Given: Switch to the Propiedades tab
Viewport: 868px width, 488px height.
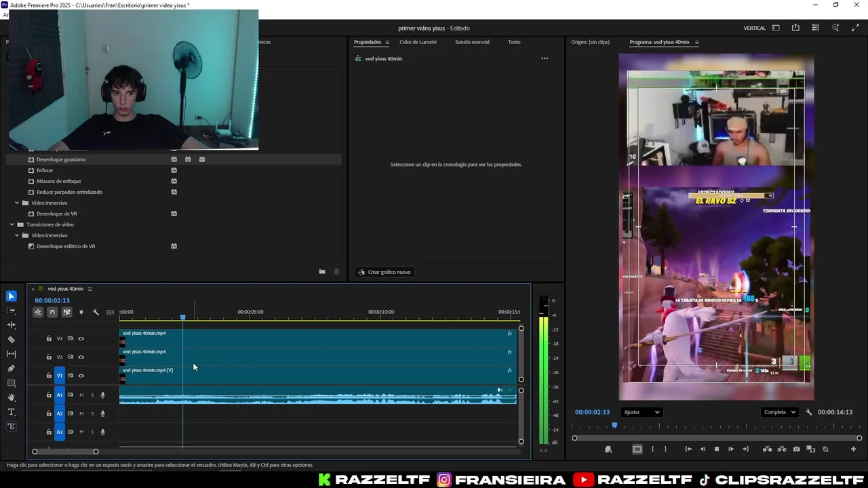Looking at the screenshot, I should point(368,42).
